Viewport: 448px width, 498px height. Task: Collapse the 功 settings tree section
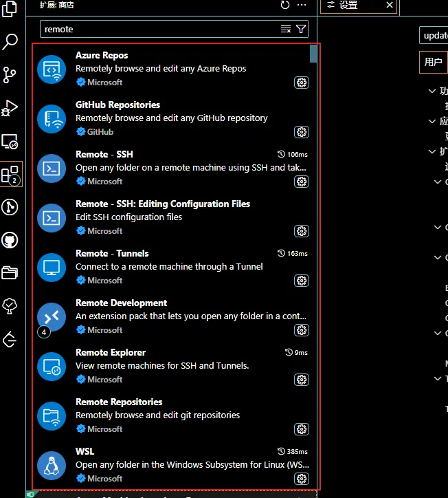click(432, 91)
